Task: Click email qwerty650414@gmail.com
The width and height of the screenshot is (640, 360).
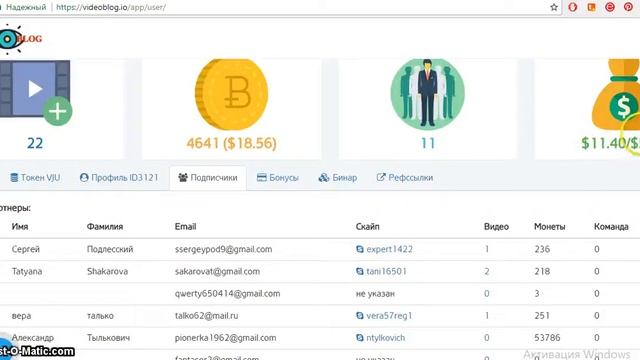Action: pyautogui.click(x=227, y=293)
